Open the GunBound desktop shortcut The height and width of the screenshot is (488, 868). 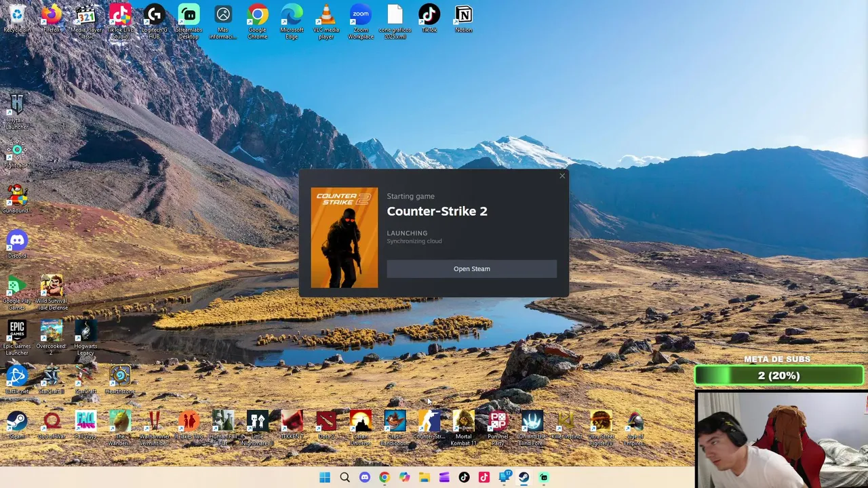click(17, 199)
